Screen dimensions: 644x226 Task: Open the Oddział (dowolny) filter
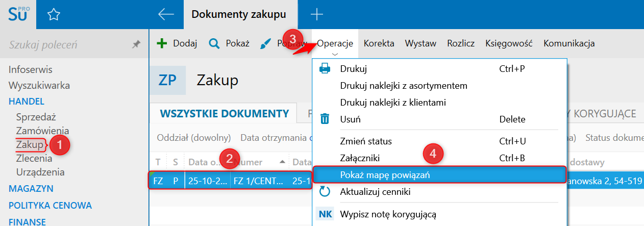[194, 138]
